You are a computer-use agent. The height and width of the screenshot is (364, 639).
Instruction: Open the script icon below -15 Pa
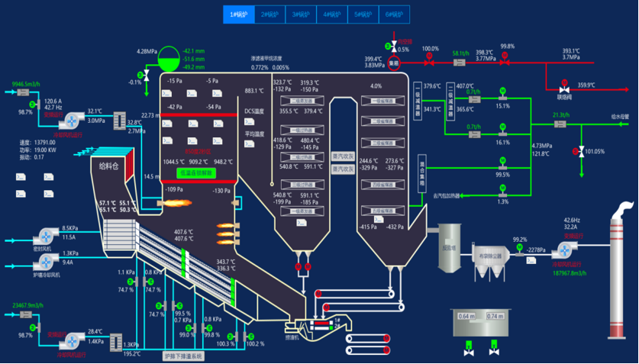point(166,93)
